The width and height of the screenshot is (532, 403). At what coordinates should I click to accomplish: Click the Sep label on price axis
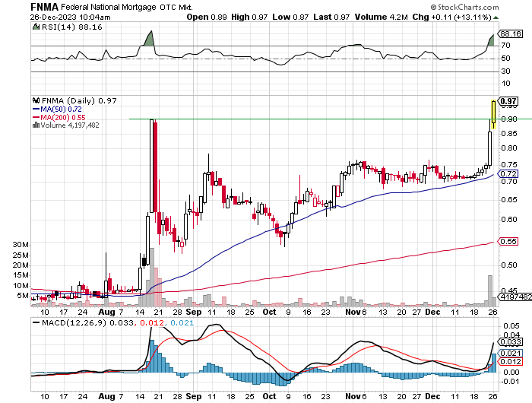pyautogui.click(x=194, y=312)
